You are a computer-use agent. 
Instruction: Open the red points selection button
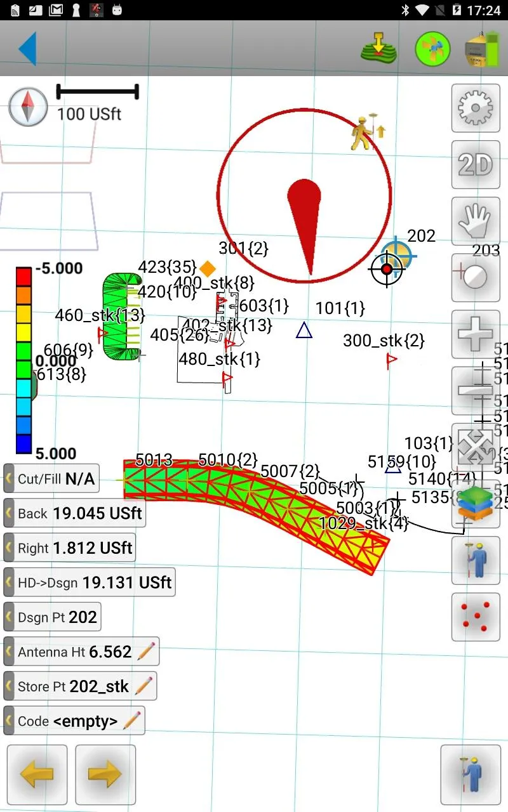pos(476,617)
